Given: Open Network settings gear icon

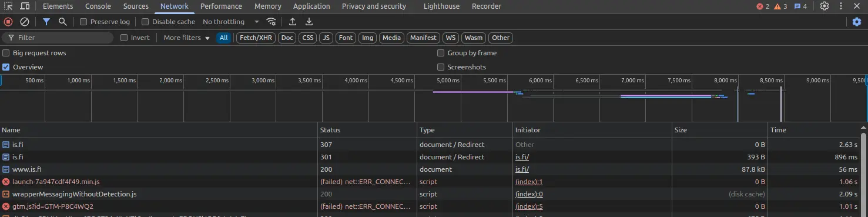Looking at the screenshot, I should coord(857,22).
